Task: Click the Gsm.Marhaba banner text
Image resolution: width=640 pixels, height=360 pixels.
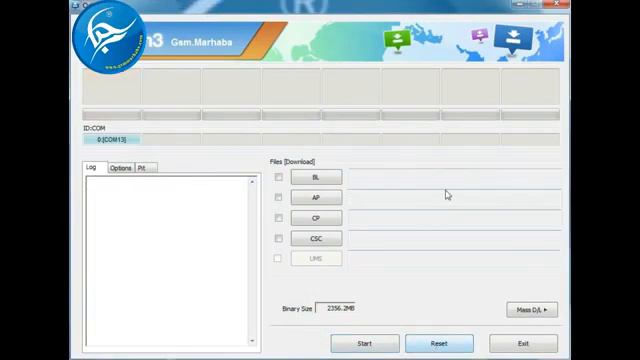Action: click(x=202, y=42)
